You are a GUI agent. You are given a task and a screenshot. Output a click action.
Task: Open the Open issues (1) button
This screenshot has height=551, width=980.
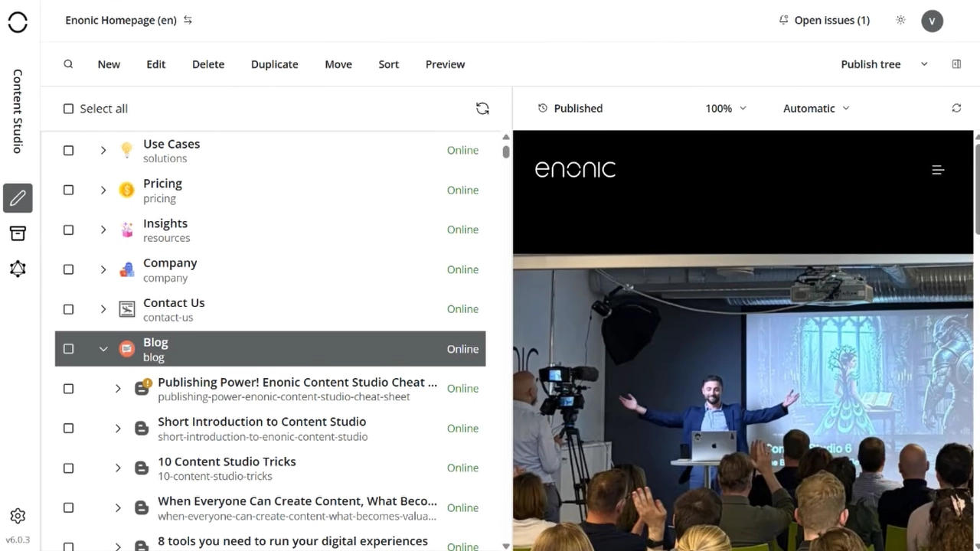825,20
